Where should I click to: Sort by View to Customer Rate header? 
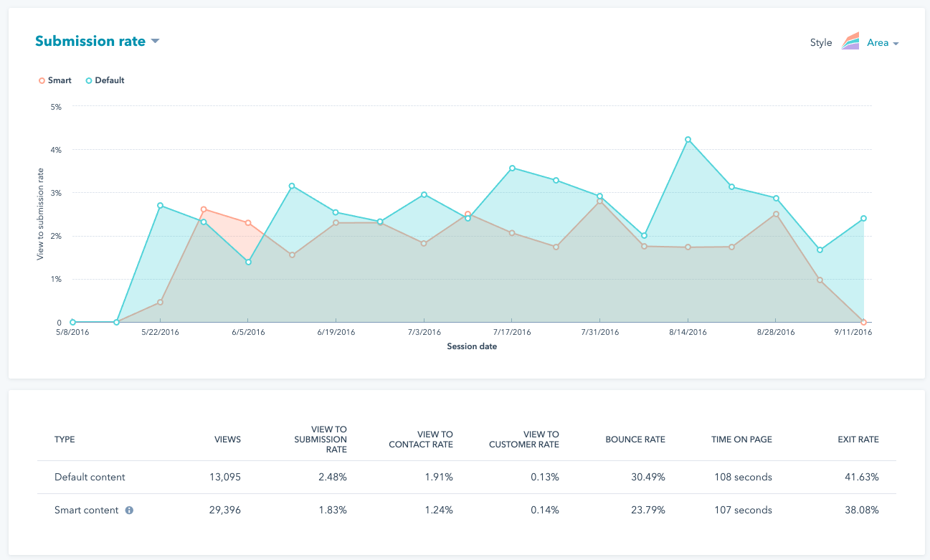pyautogui.click(x=524, y=440)
